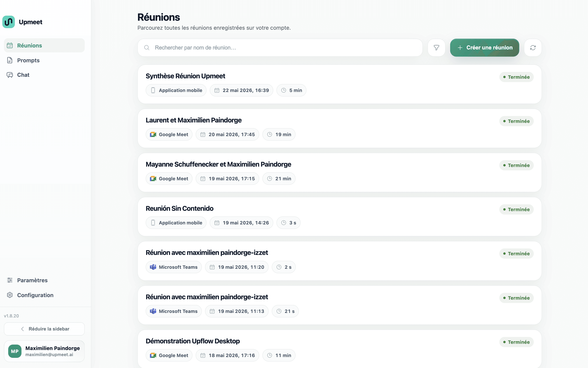Click the Microsoft Teams icon on the 11:13 meeting
The image size is (588, 368).
(x=153, y=311)
